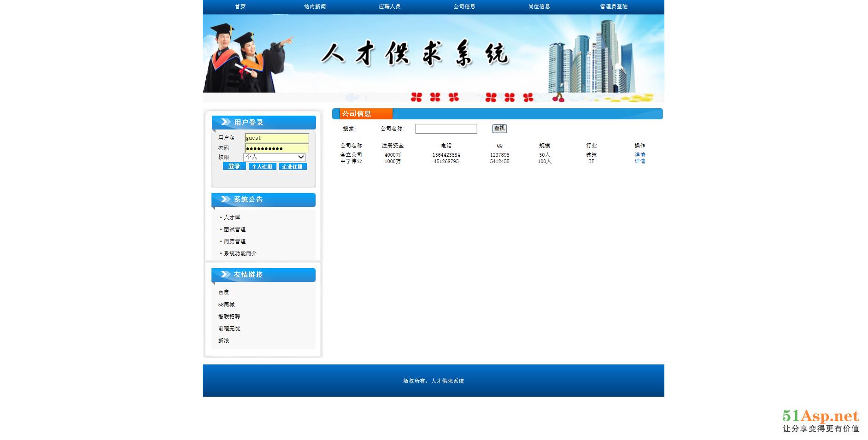Click the 简历管理 announcement link

click(235, 241)
